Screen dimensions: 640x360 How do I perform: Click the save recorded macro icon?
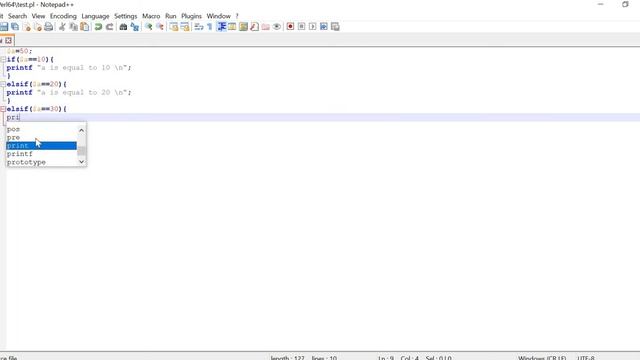point(335,27)
